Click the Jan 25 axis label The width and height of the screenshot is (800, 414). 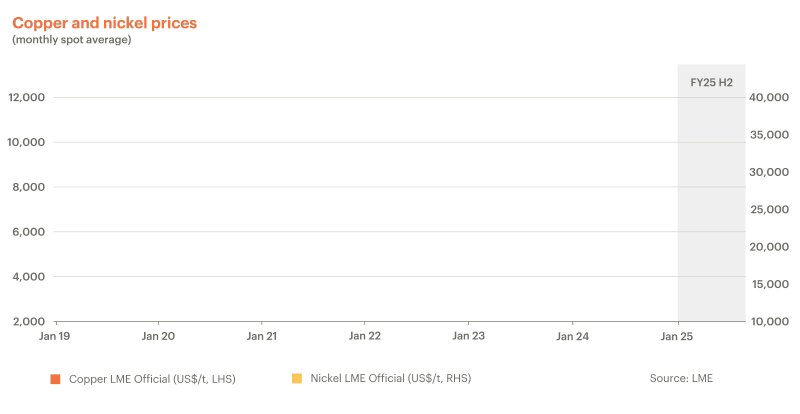click(x=677, y=337)
